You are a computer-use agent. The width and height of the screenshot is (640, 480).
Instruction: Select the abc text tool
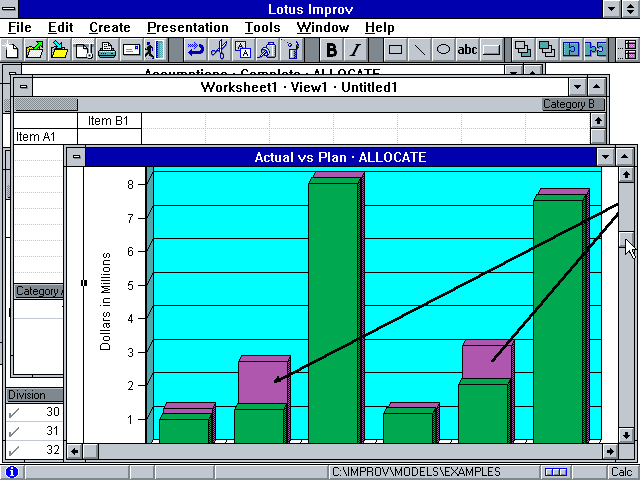[467, 50]
